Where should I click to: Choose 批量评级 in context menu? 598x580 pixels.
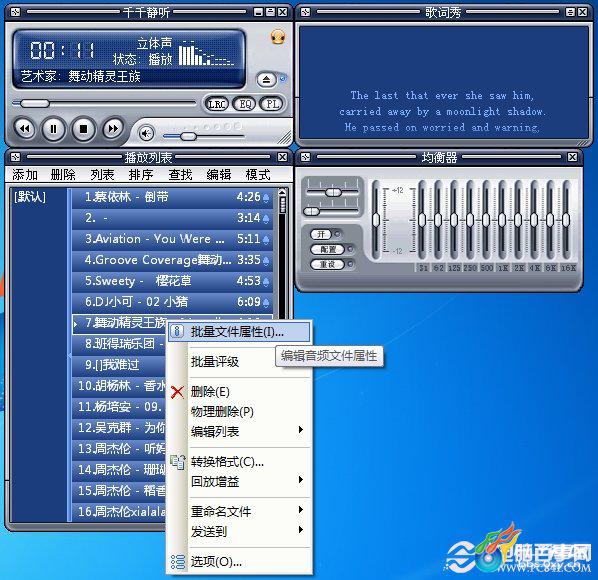(x=240, y=361)
